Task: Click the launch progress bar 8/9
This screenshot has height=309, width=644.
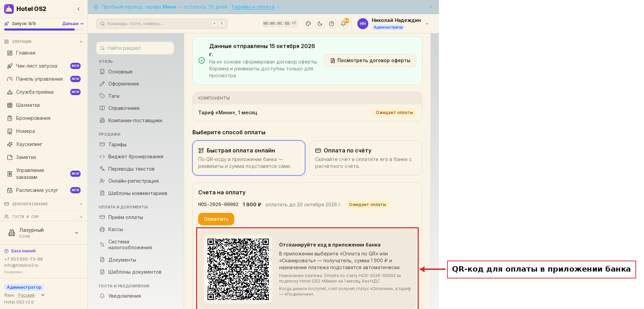Action: click(x=44, y=30)
